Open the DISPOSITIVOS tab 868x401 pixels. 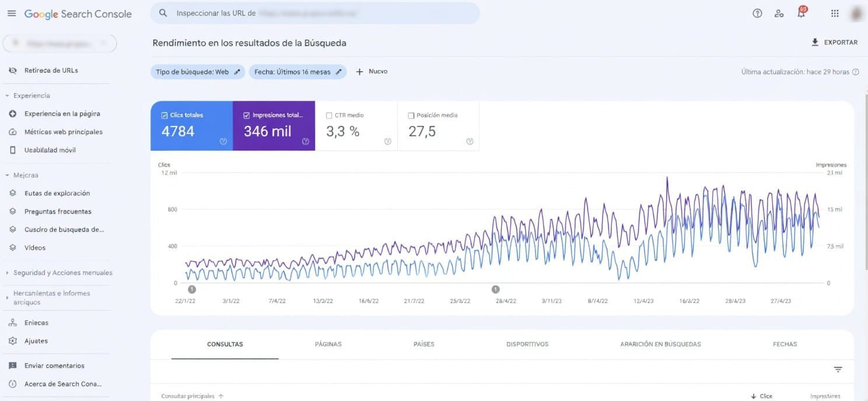pyautogui.click(x=527, y=344)
